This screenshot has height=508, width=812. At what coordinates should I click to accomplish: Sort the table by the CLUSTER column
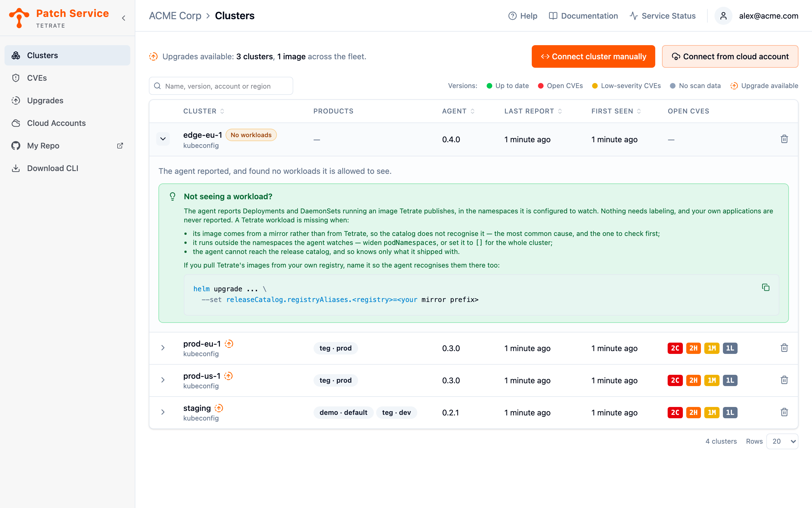click(x=204, y=111)
